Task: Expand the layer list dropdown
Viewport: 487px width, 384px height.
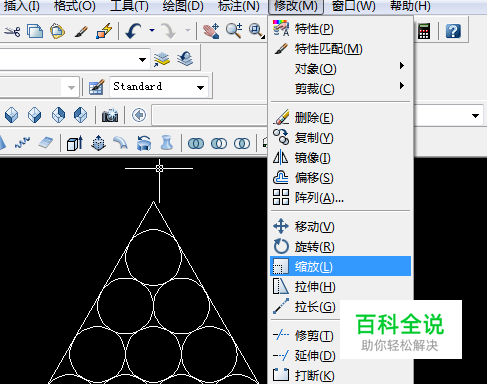Action: (142, 60)
